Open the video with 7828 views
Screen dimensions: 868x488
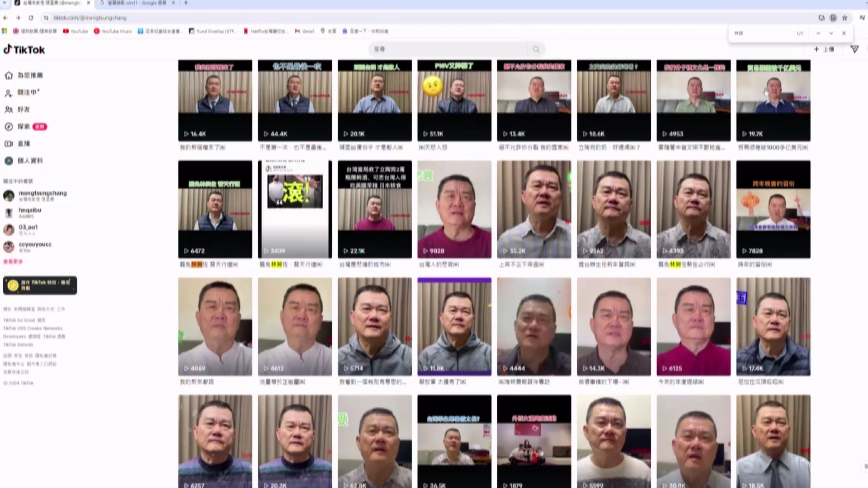(x=774, y=209)
